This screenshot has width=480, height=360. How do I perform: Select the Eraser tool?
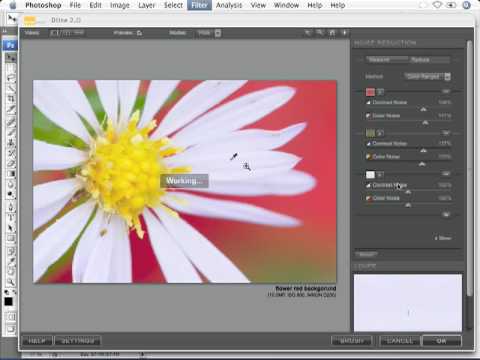[x=11, y=163]
